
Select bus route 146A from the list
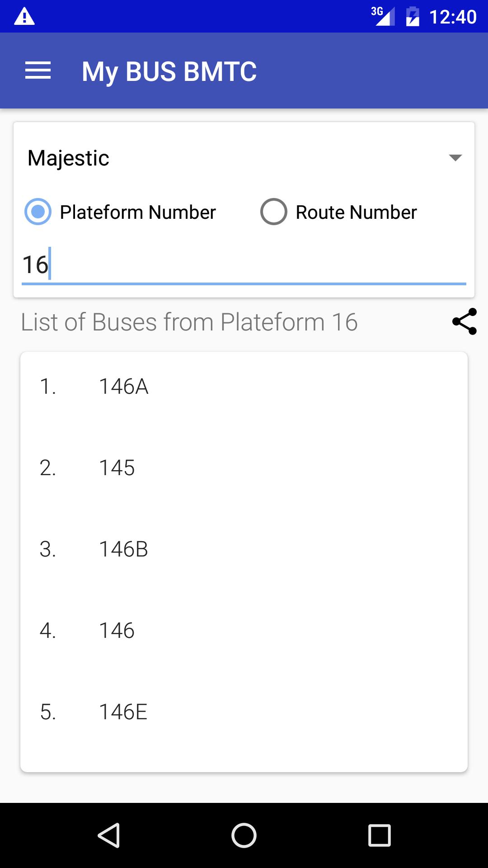click(123, 386)
